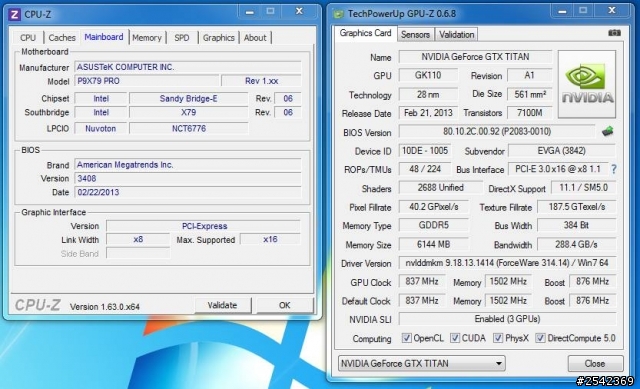Click the 384 Bit bus width value
Screen dimensions: 640x389
tap(576, 225)
